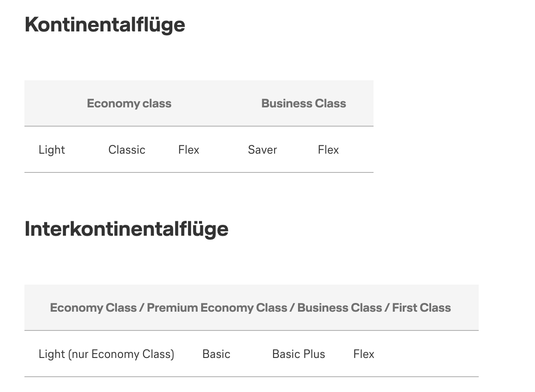Click "Business Class" in the intercontinental header
This screenshot has width=535, height=392.
340,308
